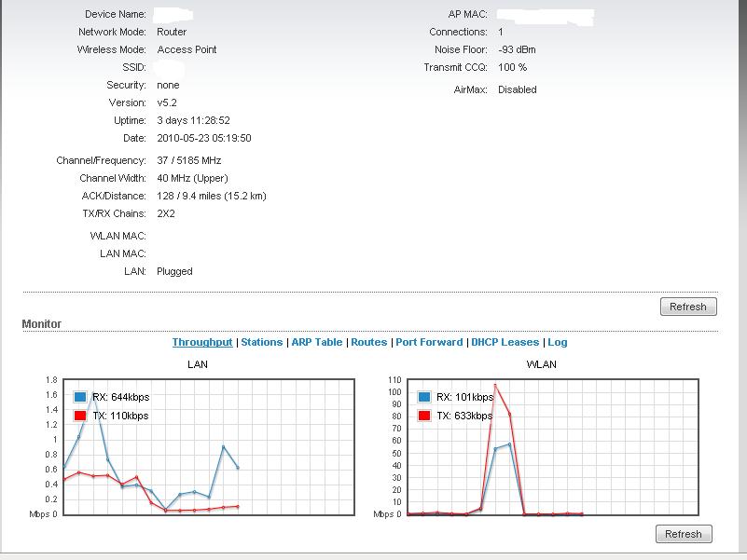This screenshot has height=560, width=747.
Task: Click blue RX swatch in LAN legend
Action: pyautogui.click(x=80, y=397)
